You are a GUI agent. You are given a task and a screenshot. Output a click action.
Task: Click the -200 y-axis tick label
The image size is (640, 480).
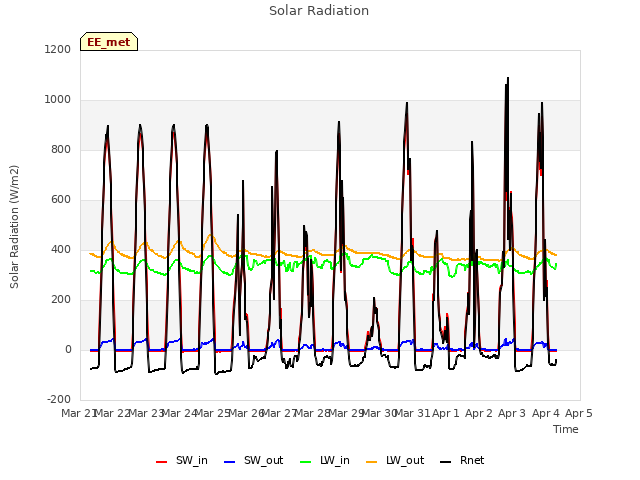point(59,399)
